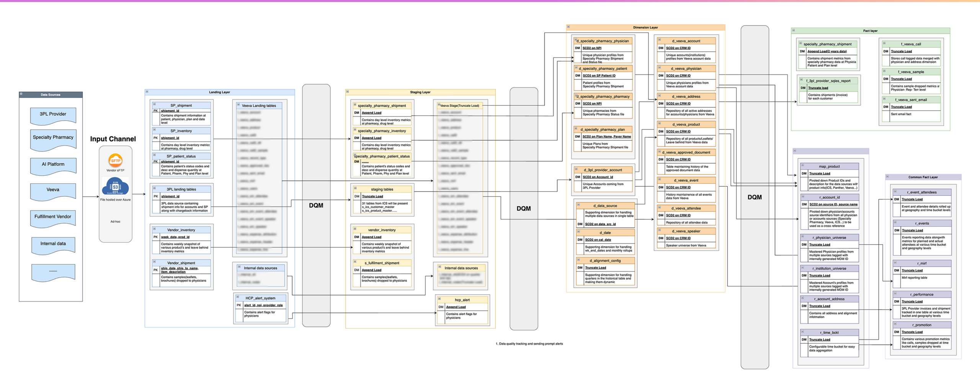Image resolution: width=980 pixels, height=387 pixels.
Task: Collapse the SP_inventory table
Action: tap(155, 129)
